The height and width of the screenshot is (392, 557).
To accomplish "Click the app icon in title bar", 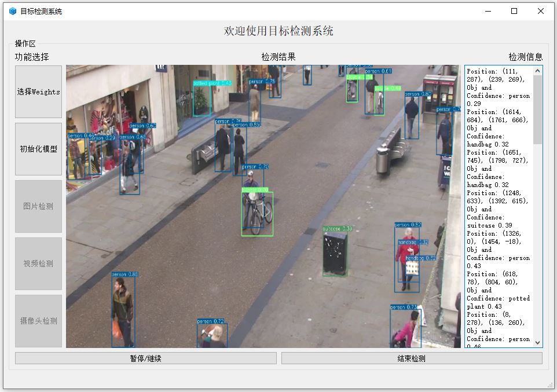I will click(13, 12).
